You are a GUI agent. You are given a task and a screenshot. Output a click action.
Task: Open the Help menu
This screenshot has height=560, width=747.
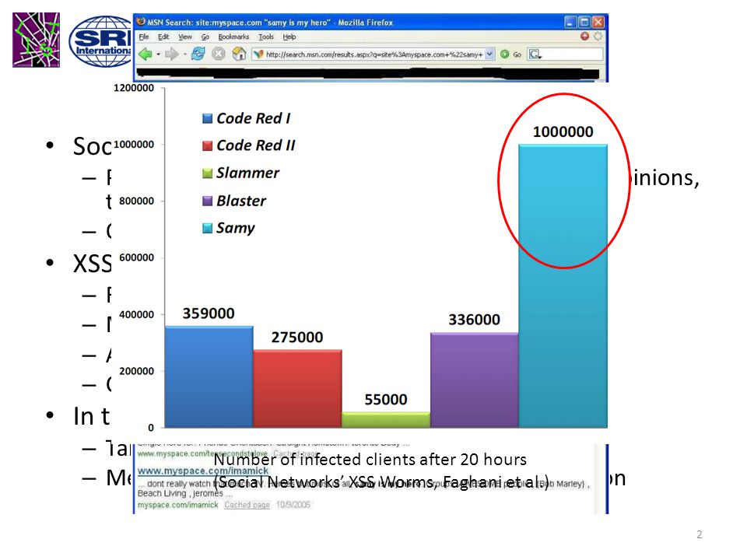pos(289,37)
